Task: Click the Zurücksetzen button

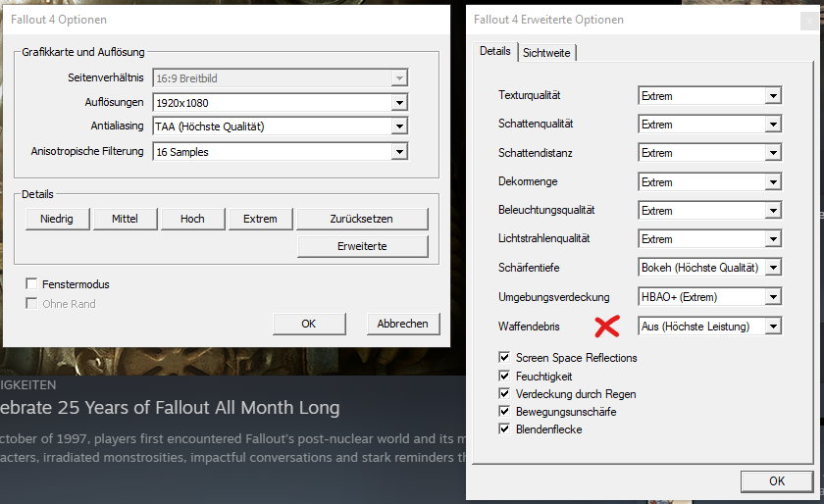Action: tap(362, 219)
